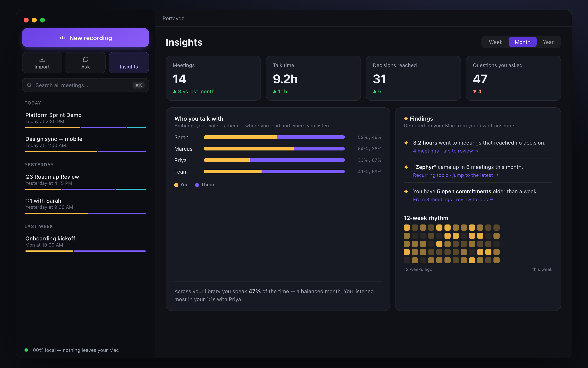The width and height of the screenshot is (588, 368).
Task: Click the this week label
Action: tap(542, 269)
